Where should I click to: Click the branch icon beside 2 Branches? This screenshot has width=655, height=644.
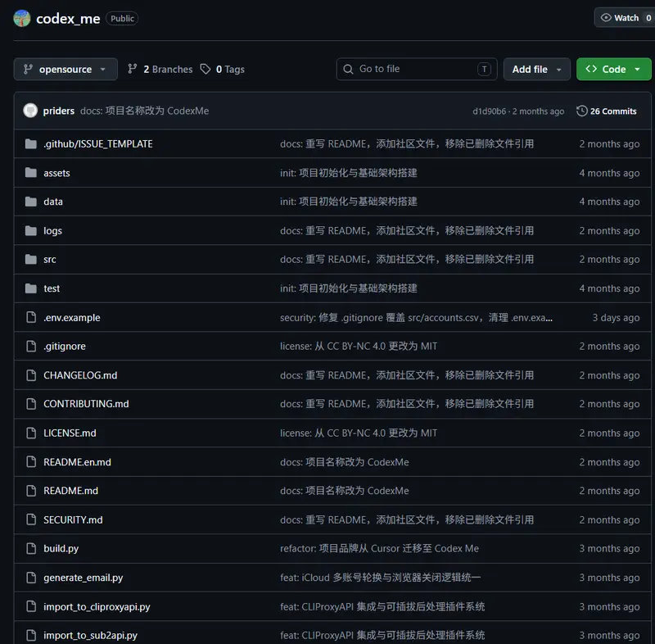click(133, 69)
